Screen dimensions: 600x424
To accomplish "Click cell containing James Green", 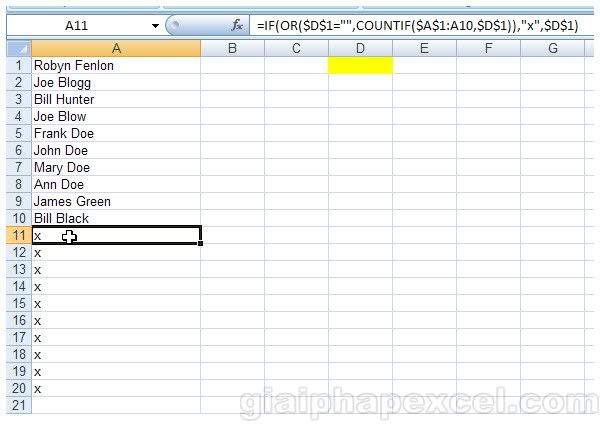I will coord(116,201).
